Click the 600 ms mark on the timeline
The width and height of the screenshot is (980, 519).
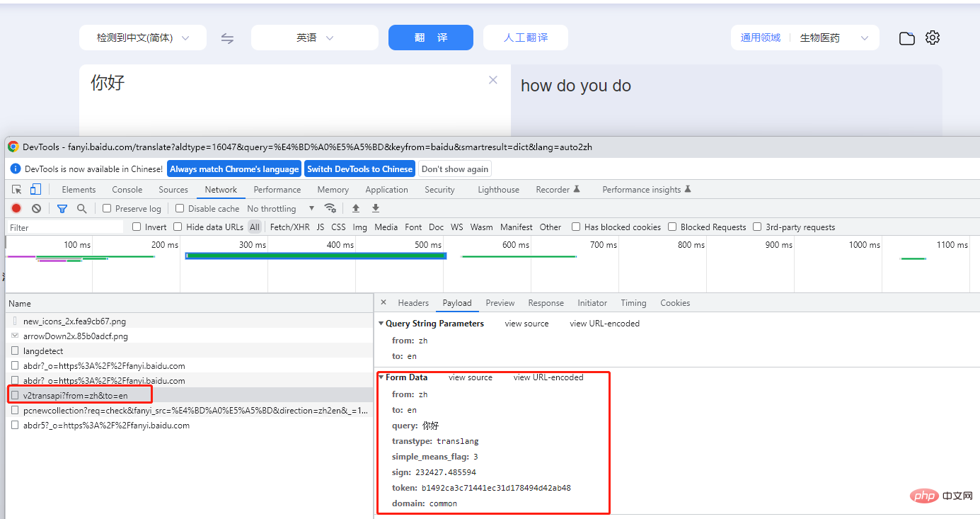pyautogui.click(x=514, y=245)
